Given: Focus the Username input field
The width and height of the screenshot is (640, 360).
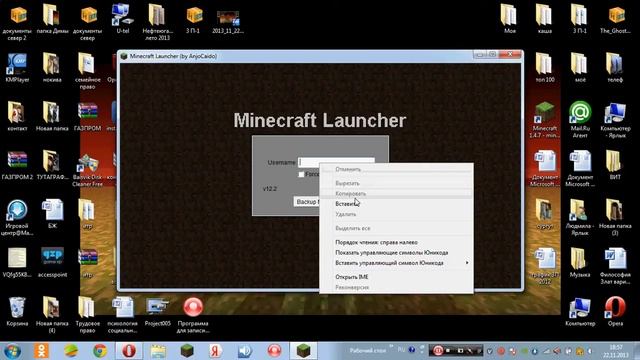Looking at the screenshot, I should click(x=336, y=162).
